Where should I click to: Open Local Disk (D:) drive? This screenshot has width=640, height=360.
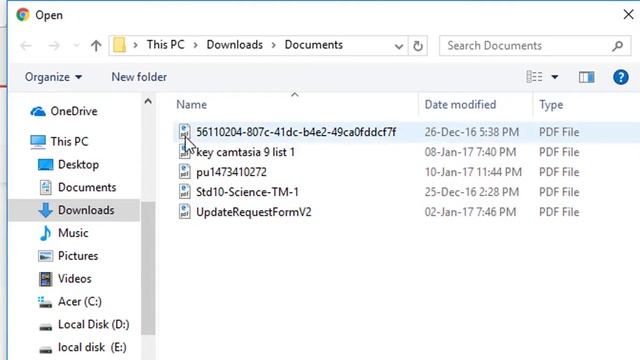click(93, 324)
